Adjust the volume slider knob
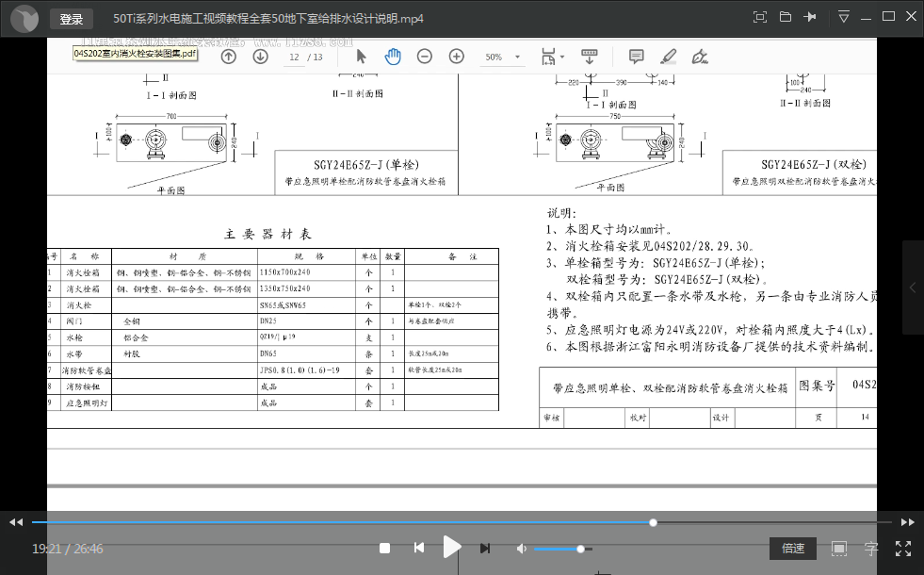The height and width of the screenshot is (575, 924). coord(580,549)
